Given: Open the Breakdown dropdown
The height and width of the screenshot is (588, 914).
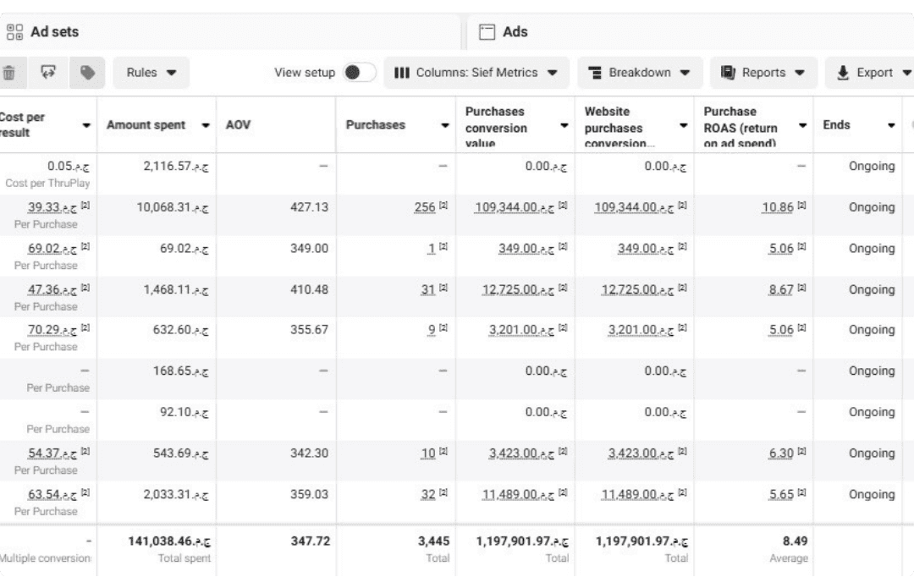Looking at the screenshot, I should 640,73.
